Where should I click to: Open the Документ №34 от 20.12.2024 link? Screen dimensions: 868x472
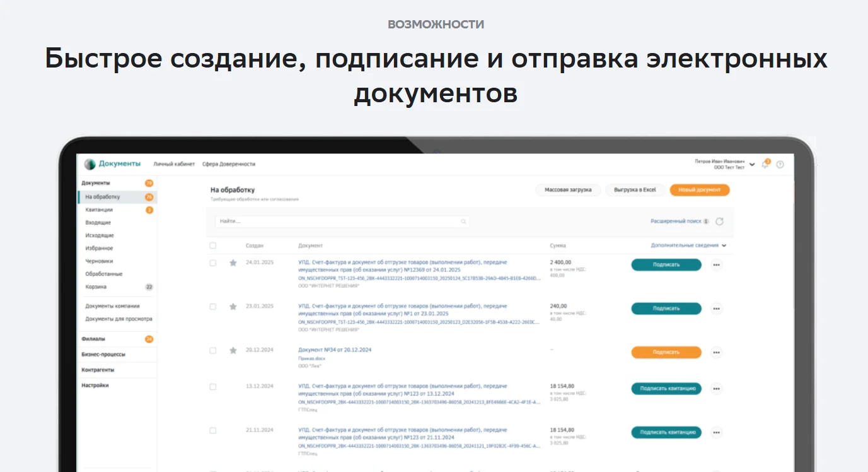335,350
